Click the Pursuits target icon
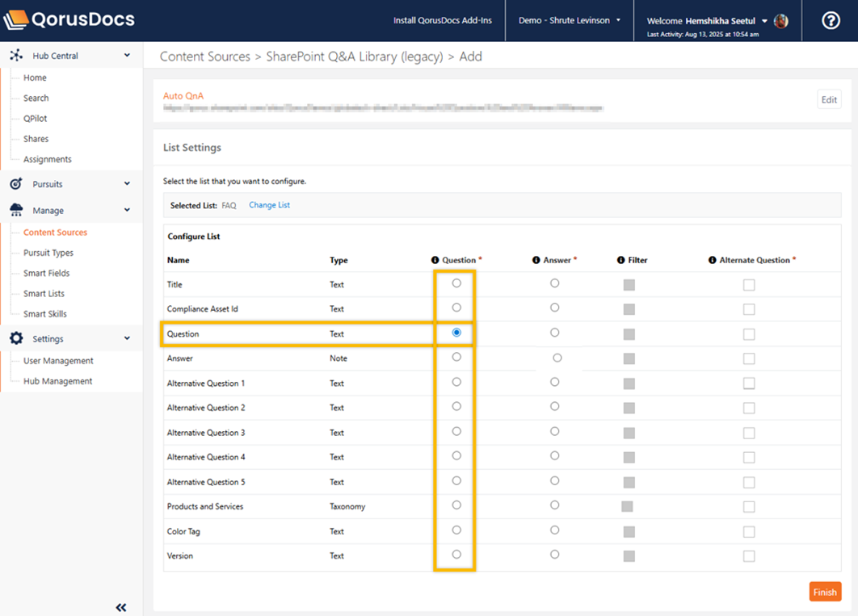 coord(16,184)
